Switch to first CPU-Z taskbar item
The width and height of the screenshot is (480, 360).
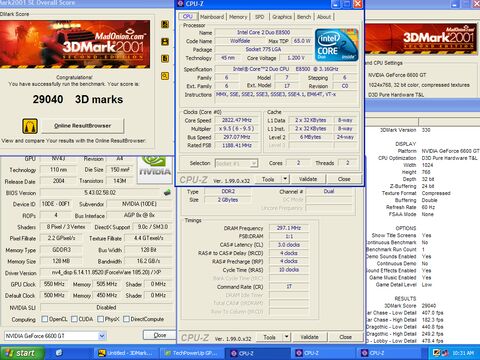(x=257, y=353)
